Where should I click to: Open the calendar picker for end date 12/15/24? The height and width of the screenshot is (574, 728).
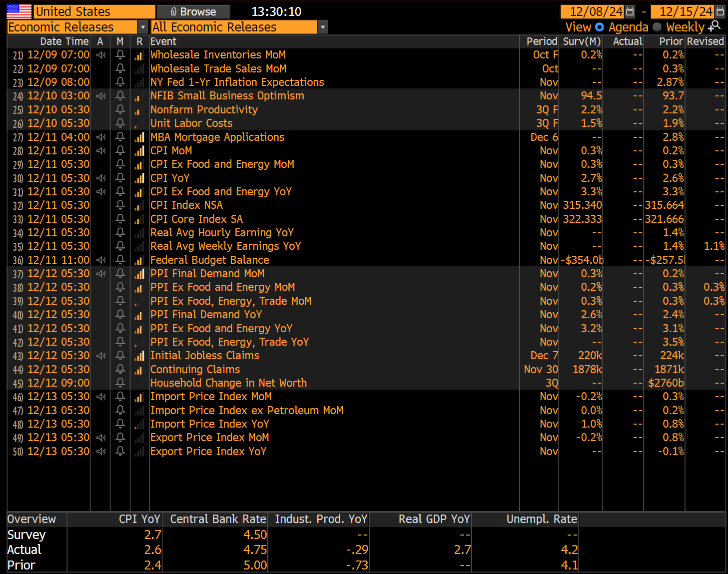[721, 11]
